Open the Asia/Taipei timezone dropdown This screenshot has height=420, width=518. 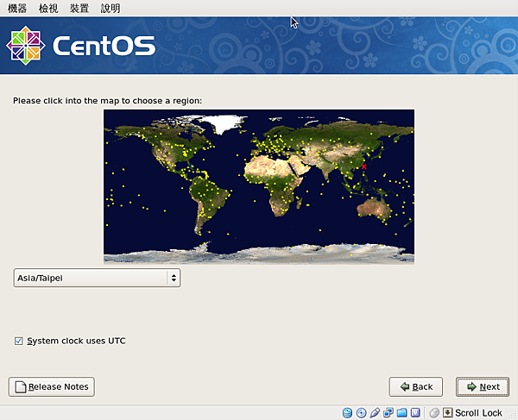pos(97,278)
